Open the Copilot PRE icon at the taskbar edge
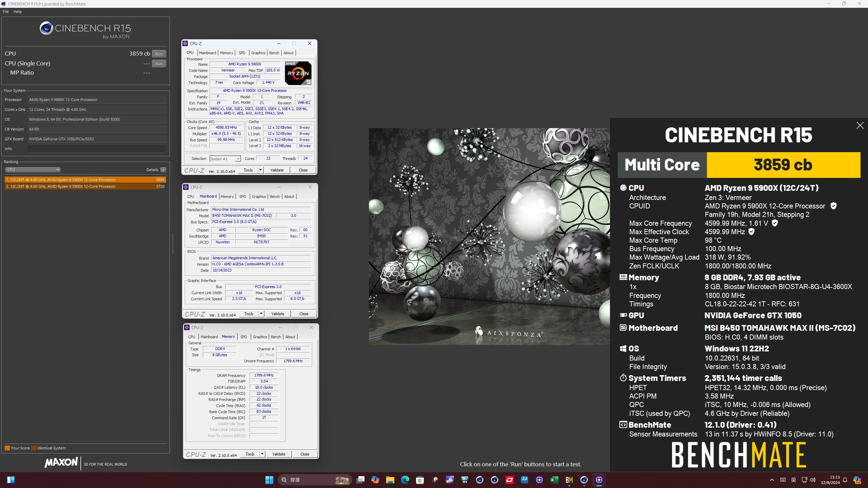The width and height of the screenshot is (868, 488). (x=857, y=480)
